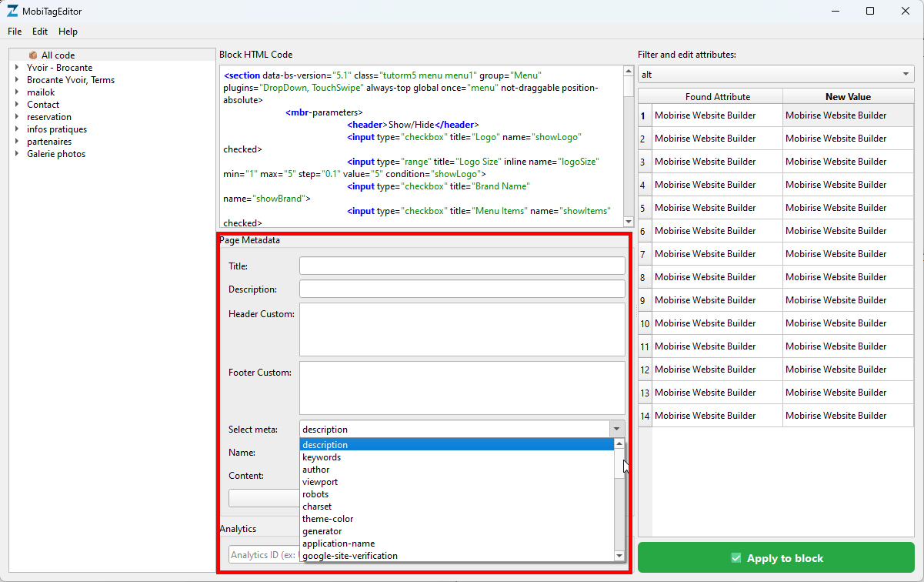Open the Edit menu
Viewport: 924px width, 582px height.
point(40,32)
